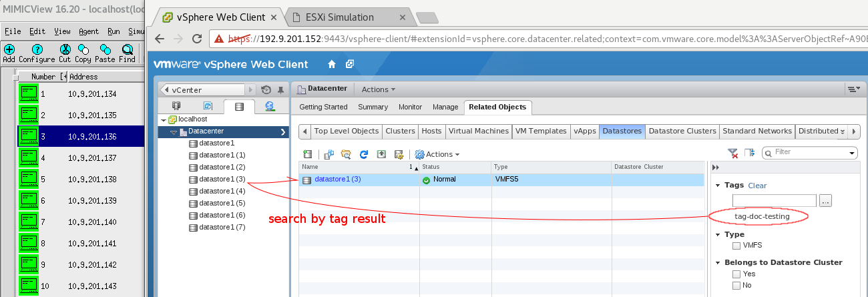Collapse the Tags filter section
The height and width of the screenshot is (297, 868).
point(718,186)
